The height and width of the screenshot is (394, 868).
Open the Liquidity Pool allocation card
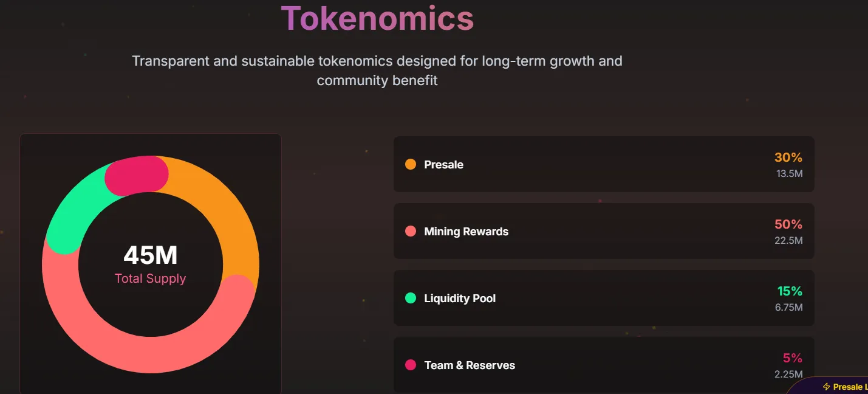coord(604,298)
